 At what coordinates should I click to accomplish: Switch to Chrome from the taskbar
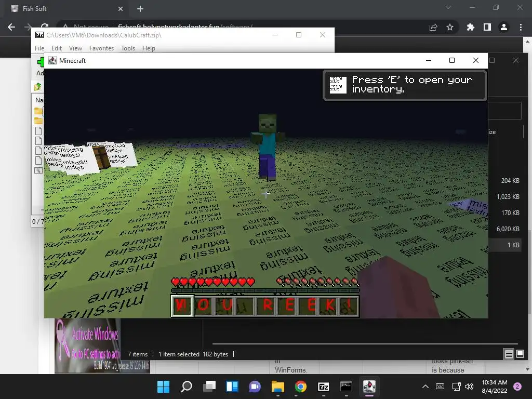coord(301,387)
